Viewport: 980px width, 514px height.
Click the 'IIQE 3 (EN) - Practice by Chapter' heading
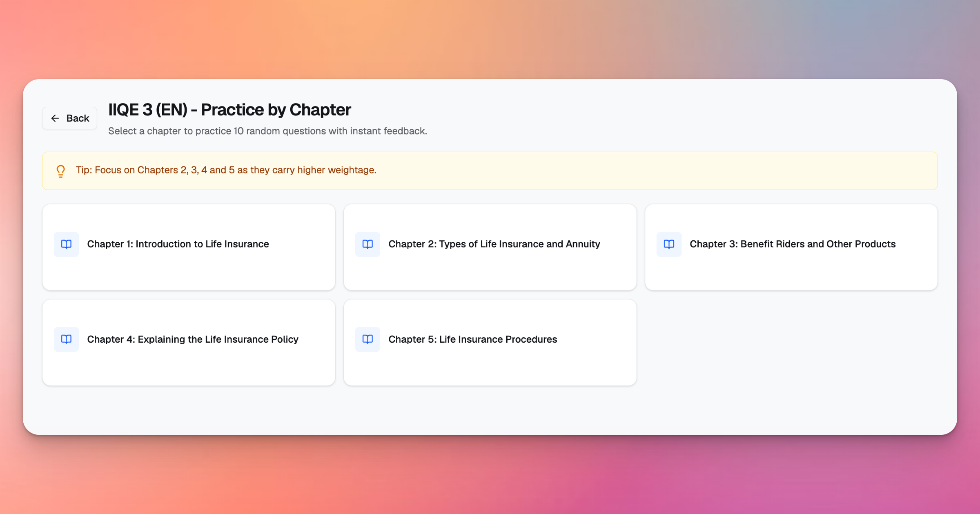[x=229, y=110]
